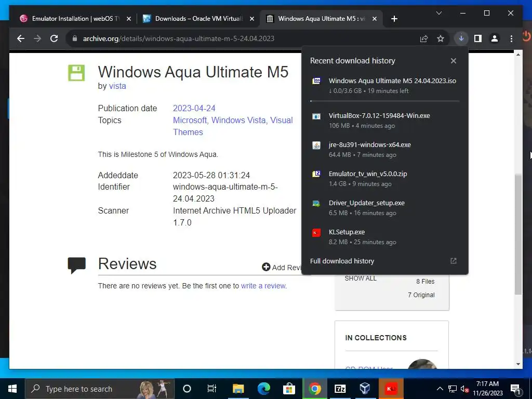Click the muted volume tray icon

click(464, 389)
